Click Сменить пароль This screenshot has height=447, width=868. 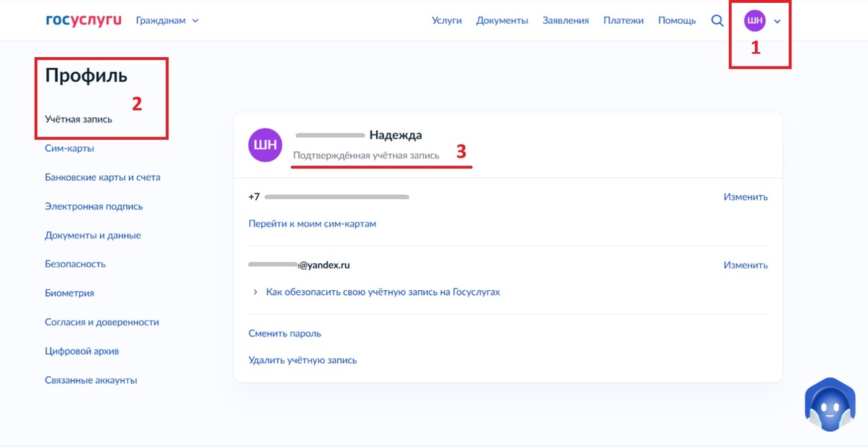pyautogui.click(x=285, y=333)
